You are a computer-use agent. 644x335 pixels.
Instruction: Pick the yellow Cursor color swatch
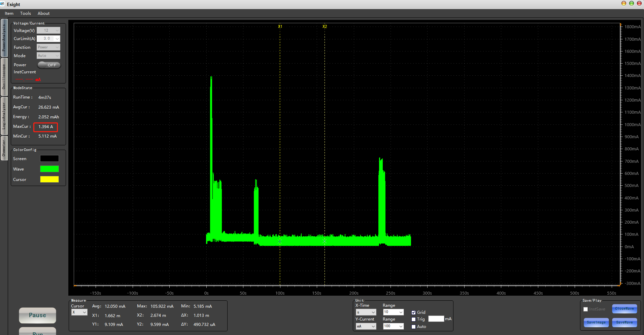click(x=49, y=179)
